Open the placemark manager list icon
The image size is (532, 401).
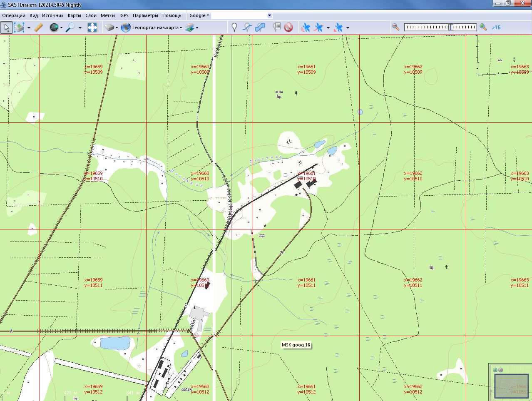click(276, 27)
